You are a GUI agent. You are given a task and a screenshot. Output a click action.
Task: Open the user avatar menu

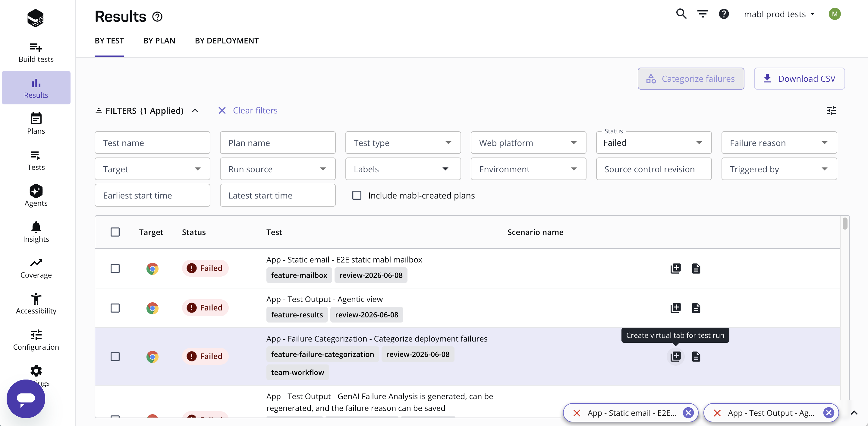835,14
